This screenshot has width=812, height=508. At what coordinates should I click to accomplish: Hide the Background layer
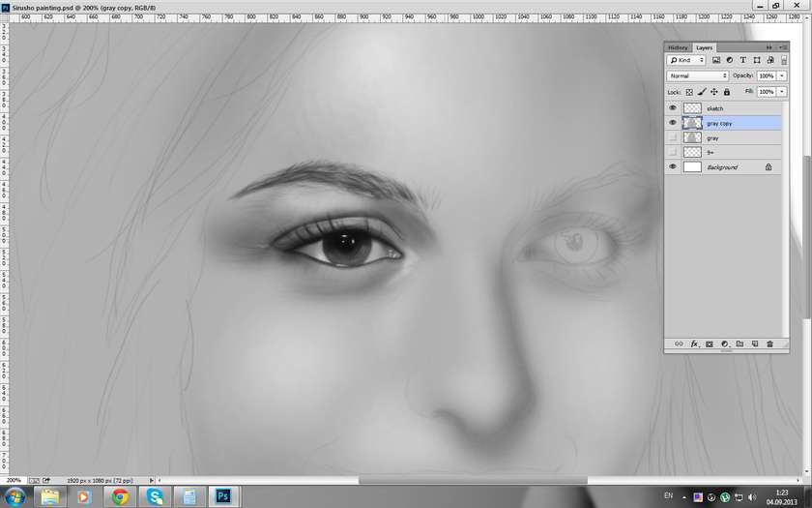[673, 167]
